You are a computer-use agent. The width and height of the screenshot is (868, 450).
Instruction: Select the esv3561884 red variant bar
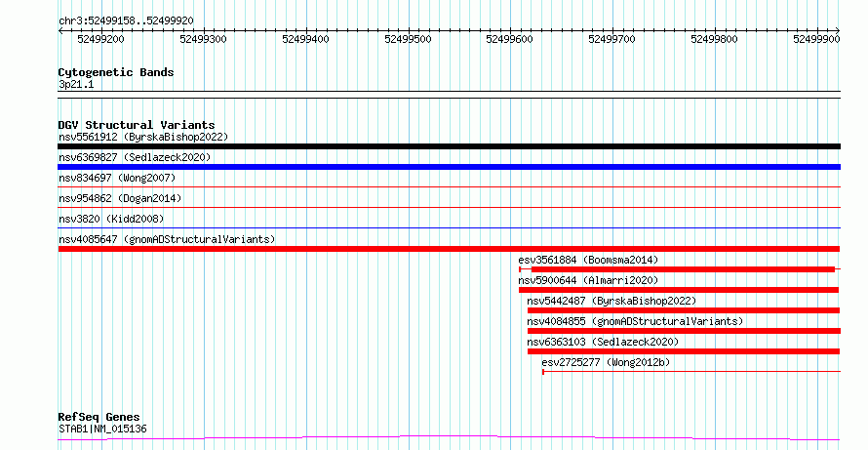click(x=679, y=269)
